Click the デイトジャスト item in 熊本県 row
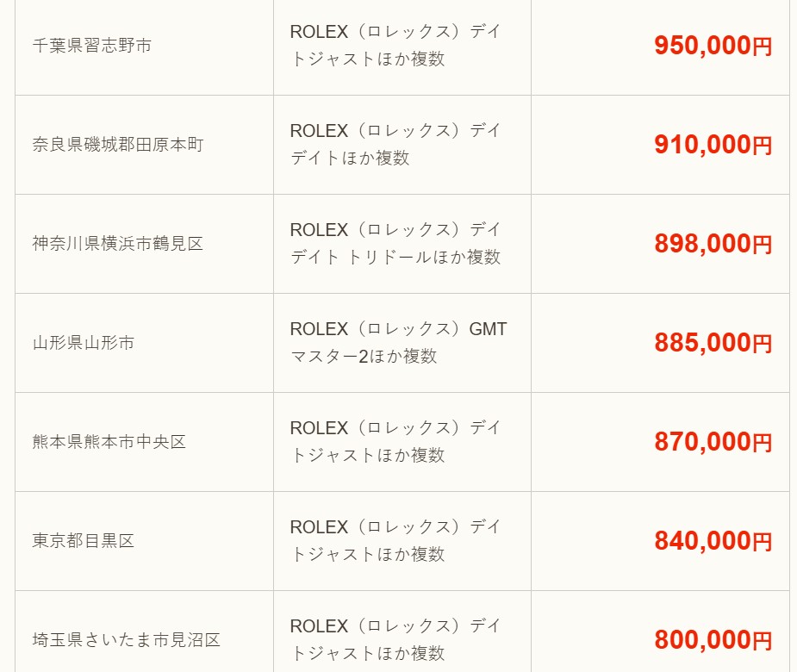 click(395, 442)
